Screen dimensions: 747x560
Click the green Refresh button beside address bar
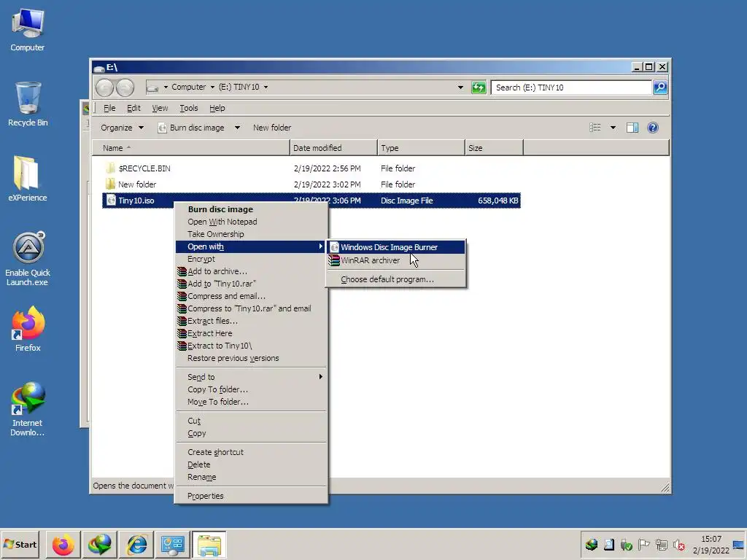[479, 87]
